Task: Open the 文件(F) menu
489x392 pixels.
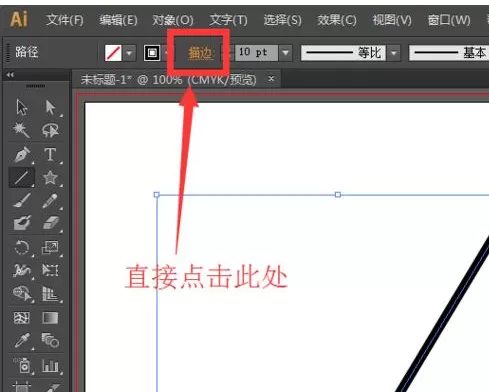Action: (65, 20)
